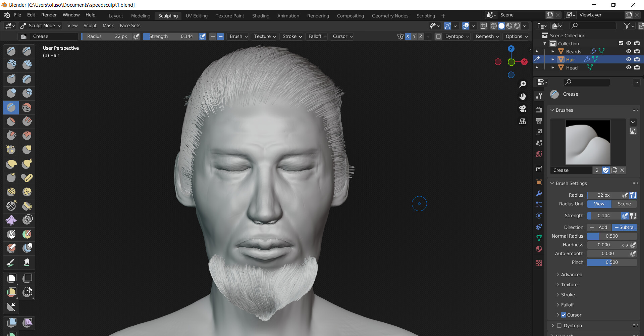Switch Radius Unit to Scene

pos(624,204)
